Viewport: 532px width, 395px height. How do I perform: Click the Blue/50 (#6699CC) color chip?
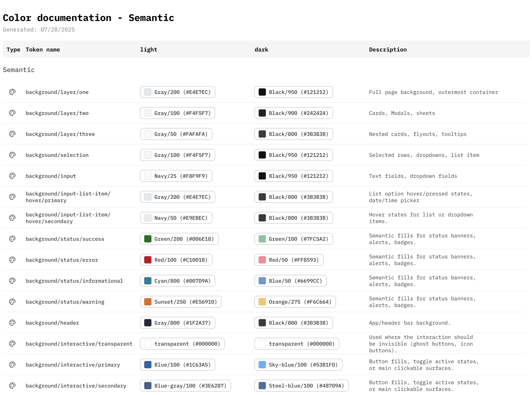290,281
